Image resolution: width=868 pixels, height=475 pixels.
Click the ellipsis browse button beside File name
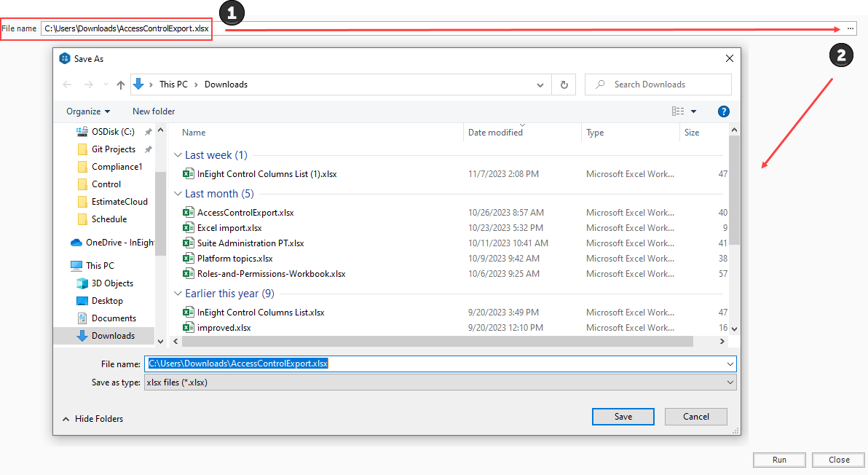(850, 28)
